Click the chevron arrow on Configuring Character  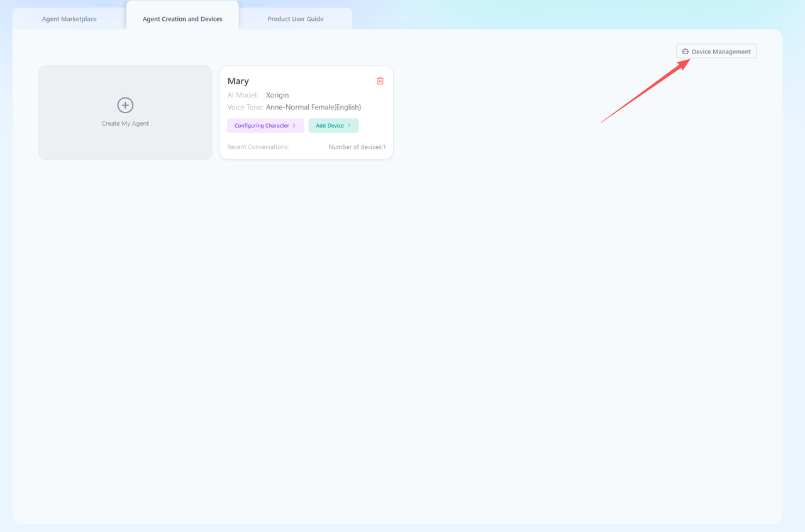click(294, 126)
